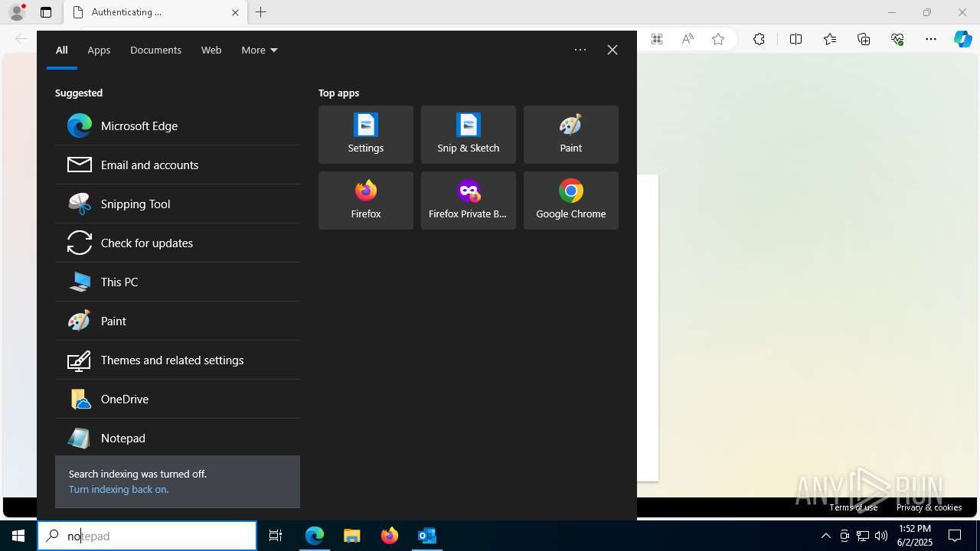Open search panel options ellipsis
The width and height of the screenshot is (980, 551).
pyautogui.click(x=580, y=50)
